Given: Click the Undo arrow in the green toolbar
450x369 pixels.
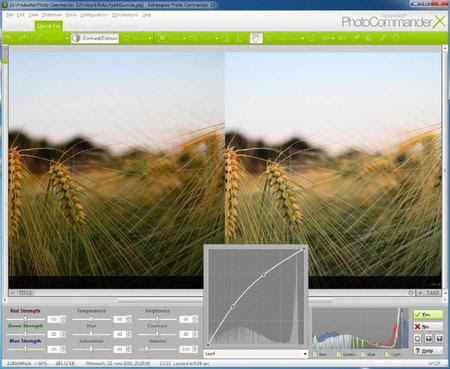Looking at the screenshot, I should pyautogui.click(x=9, y=38).
